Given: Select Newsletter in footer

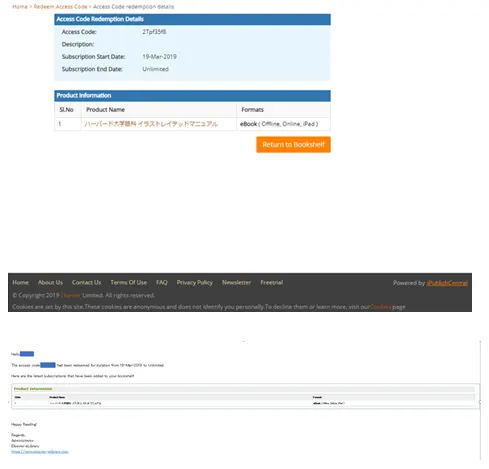Looking at the screenshot, I should [236, 282].
